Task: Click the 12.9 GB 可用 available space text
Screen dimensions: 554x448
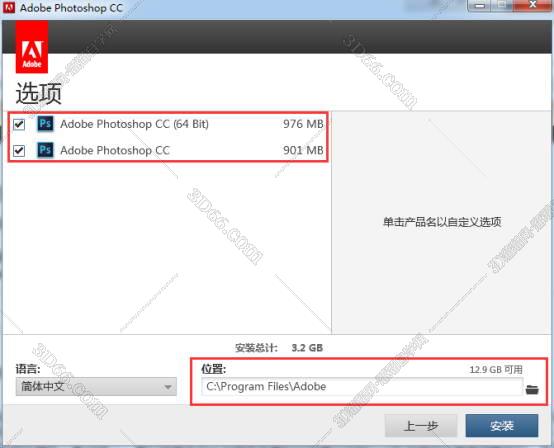Action: [496, 370]
